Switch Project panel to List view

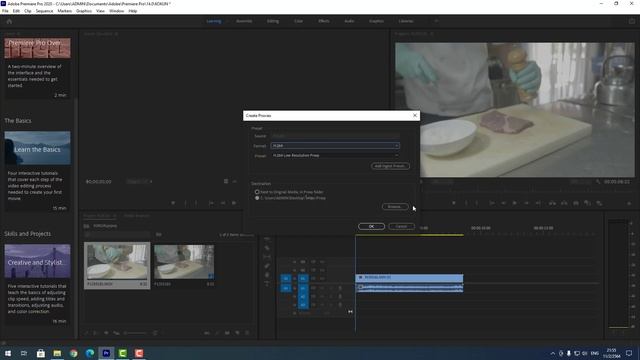[96, 333]
